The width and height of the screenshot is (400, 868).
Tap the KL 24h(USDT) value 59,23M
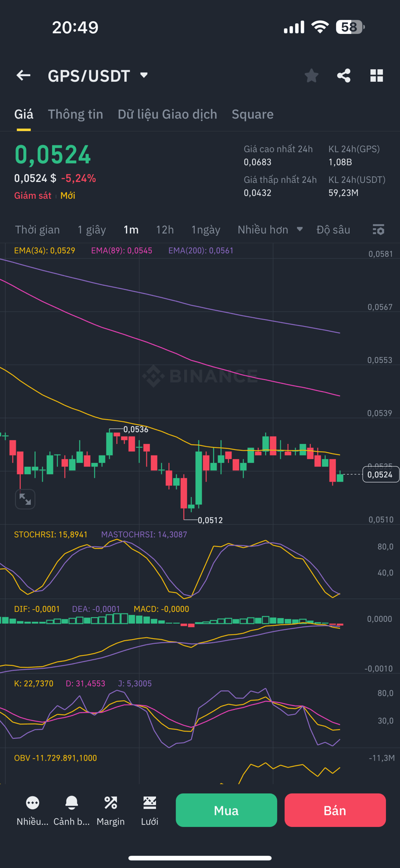[343, 193]
